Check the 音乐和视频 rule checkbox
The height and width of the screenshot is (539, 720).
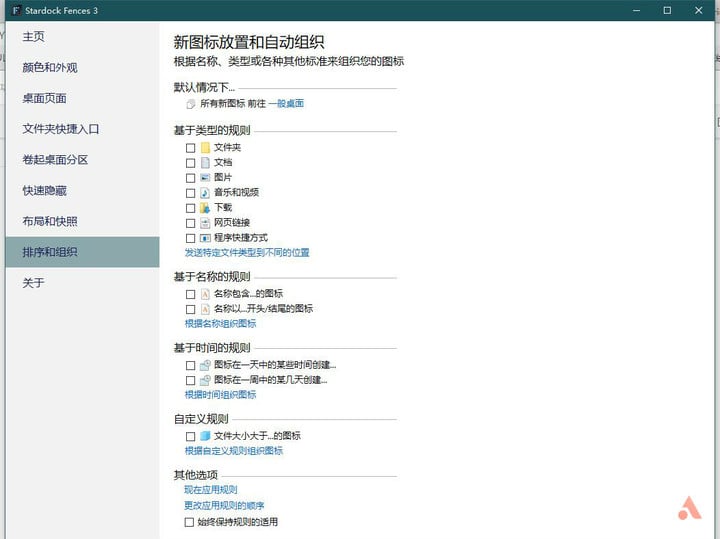(191, 193)
